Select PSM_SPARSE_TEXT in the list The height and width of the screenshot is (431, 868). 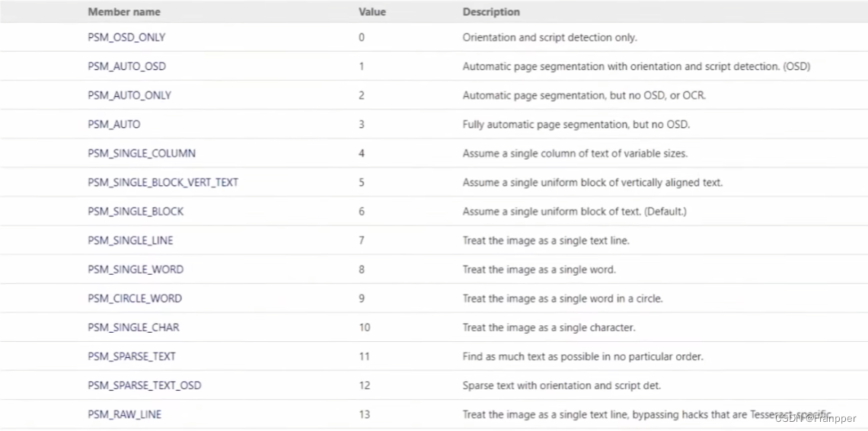pyautogui.click(x=131, y=356)
